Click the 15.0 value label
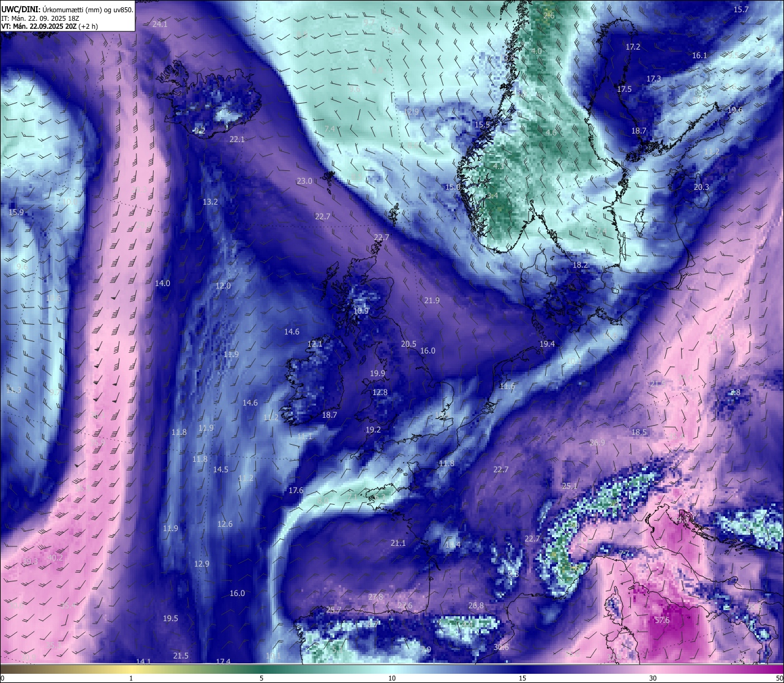 [453, 187]
